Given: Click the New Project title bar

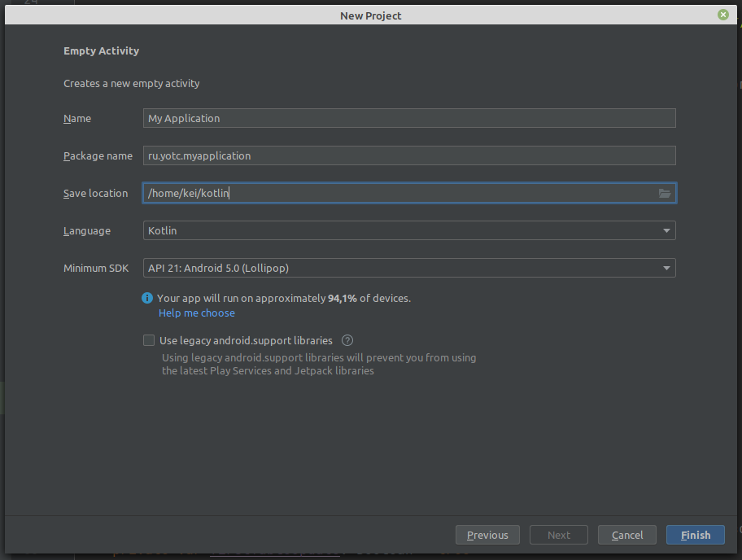Looking at the screenshot, I should point(370,15).
